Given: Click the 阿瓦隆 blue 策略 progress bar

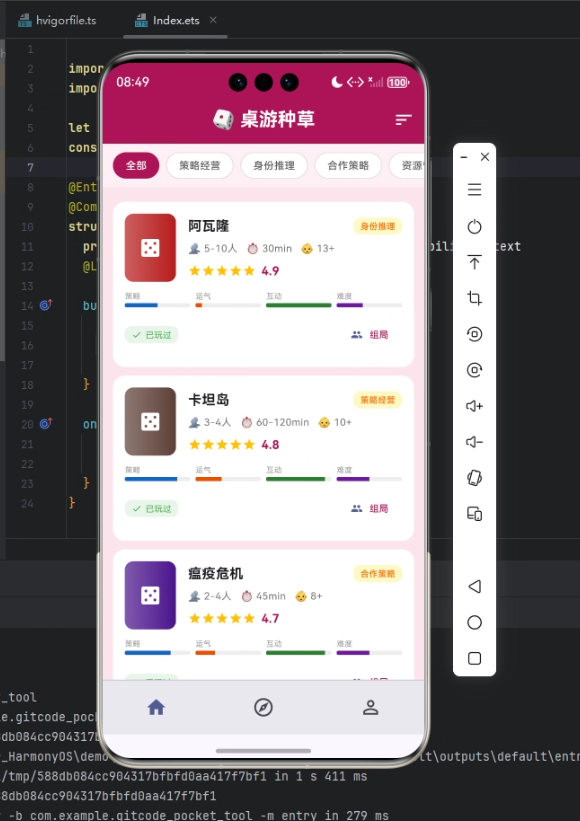Looking at the screenshot, I should [x=157, y=305].
